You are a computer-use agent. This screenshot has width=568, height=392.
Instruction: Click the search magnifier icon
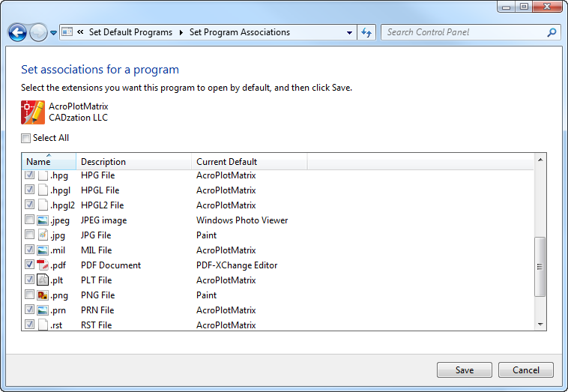coord(552,32)
